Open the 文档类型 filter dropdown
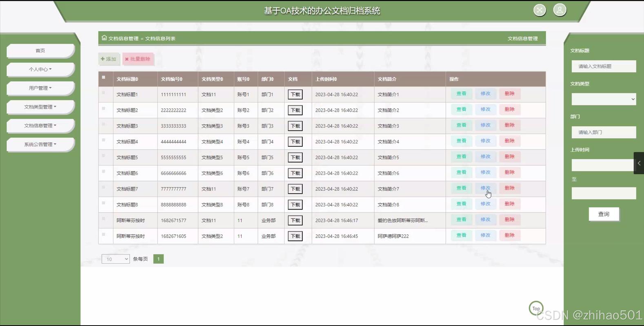 (603, 99)
